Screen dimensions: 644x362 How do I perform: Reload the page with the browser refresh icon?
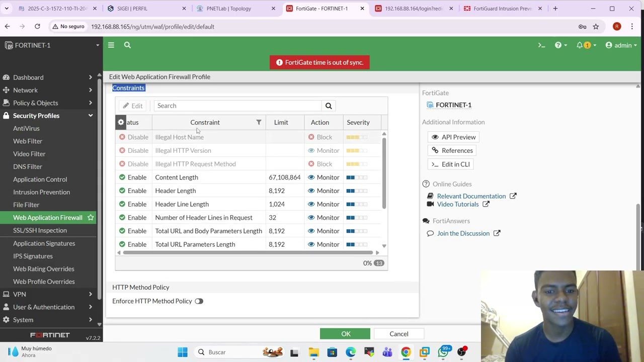click(37, 27)
